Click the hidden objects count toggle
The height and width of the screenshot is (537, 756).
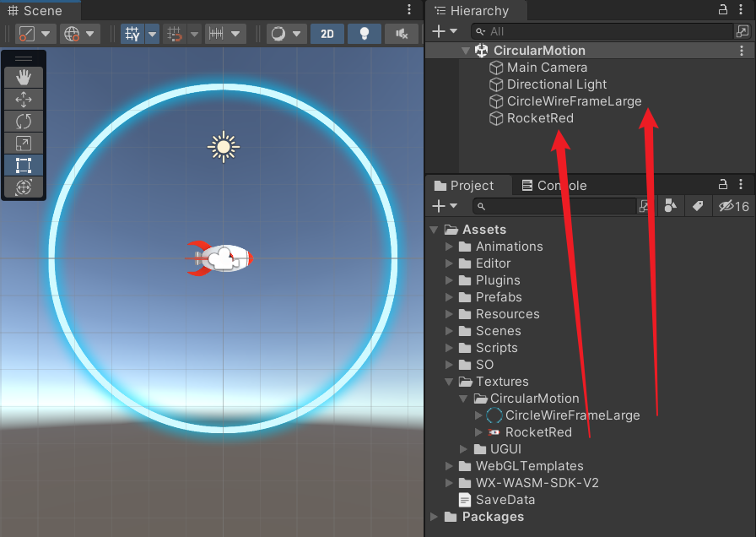731,206
